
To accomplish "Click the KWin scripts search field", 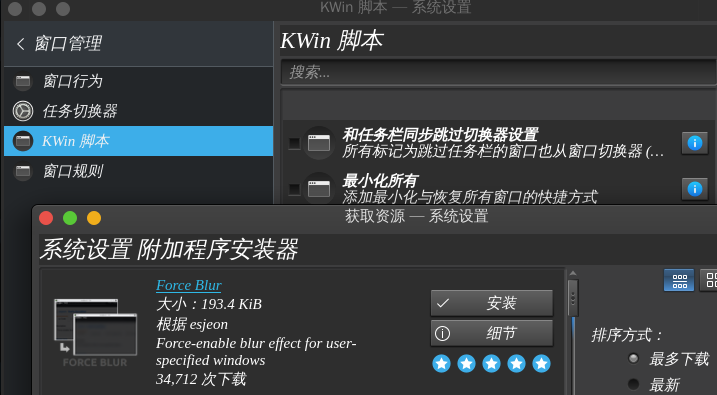I will click(498, 72).
